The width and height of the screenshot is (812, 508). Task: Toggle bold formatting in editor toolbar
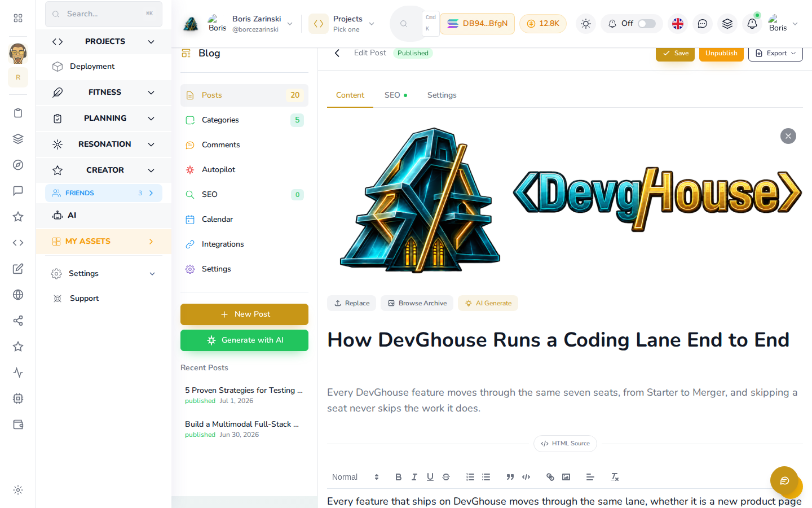coord(398,477)
